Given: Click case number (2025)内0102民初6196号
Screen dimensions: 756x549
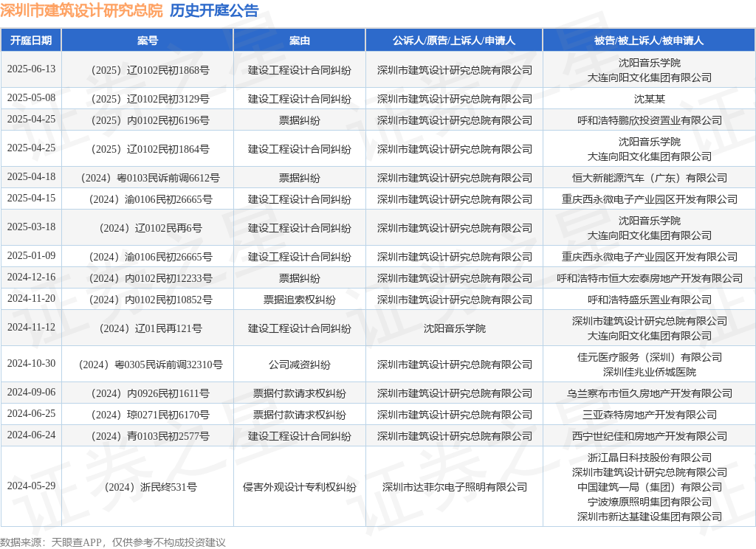Looking at the screenshot, I should [x=150, y=120].
